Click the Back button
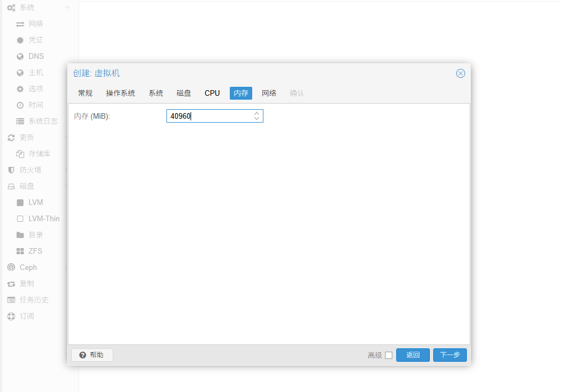The width and height of the screenshot is (561, 392). (x=412, y=355)
